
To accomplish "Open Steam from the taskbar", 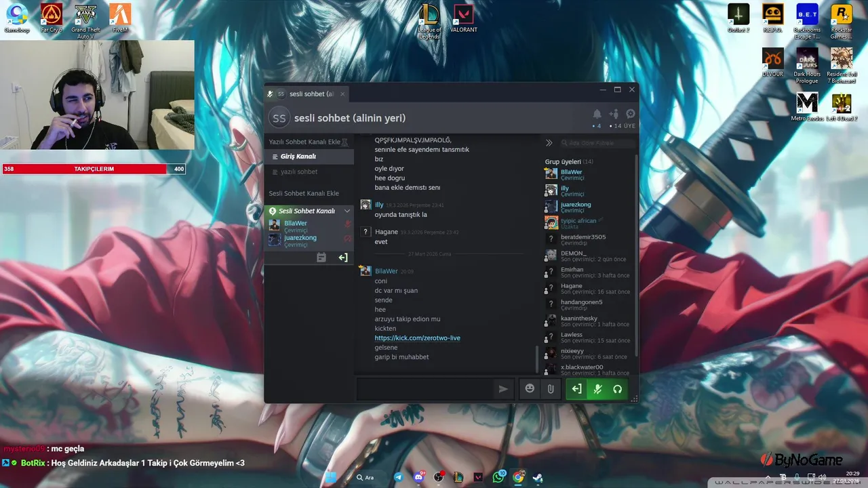I will pos(538,477).
